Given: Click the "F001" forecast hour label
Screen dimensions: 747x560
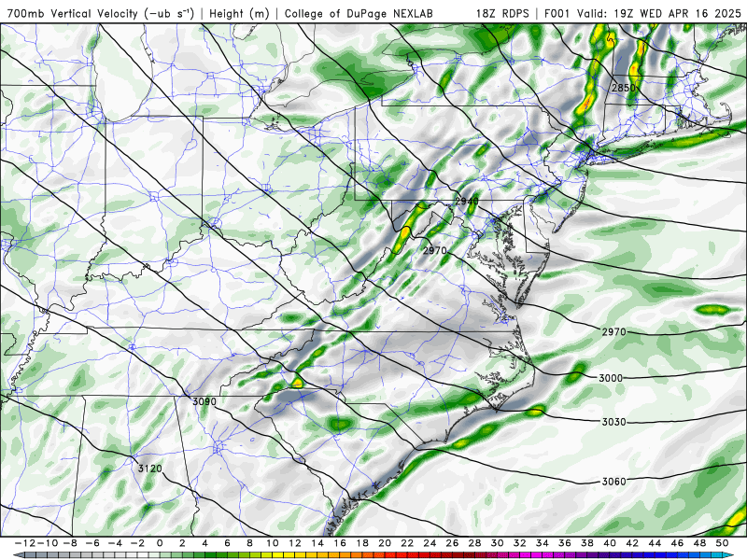Looking at the screenshot, I should tap(557, 13).
